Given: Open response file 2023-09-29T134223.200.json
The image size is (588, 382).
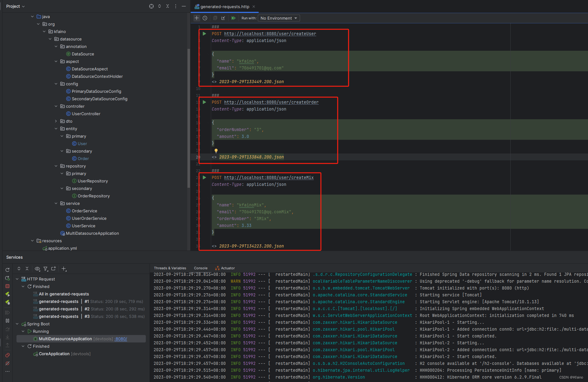Looking at the screenshot, I should click(x=251, y=246).
